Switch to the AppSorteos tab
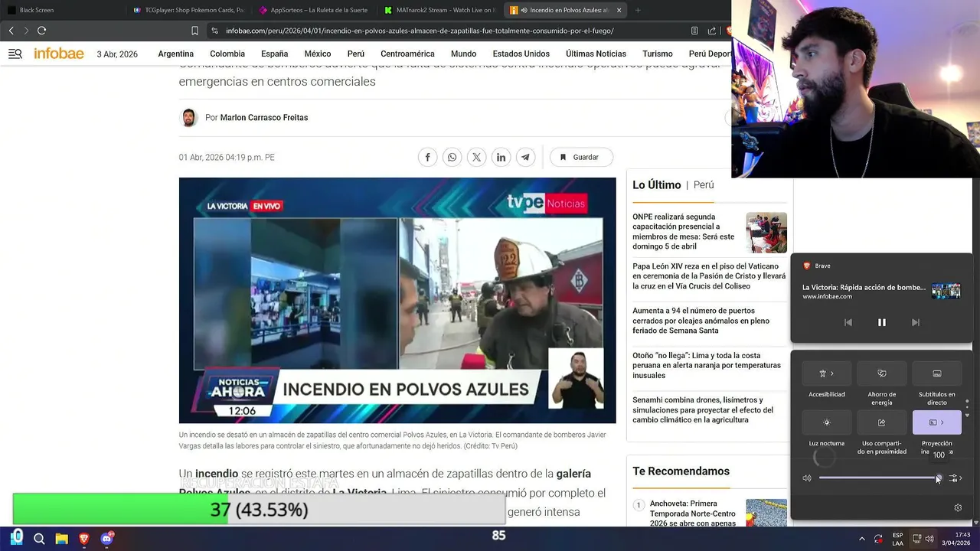 click(314, 10)
